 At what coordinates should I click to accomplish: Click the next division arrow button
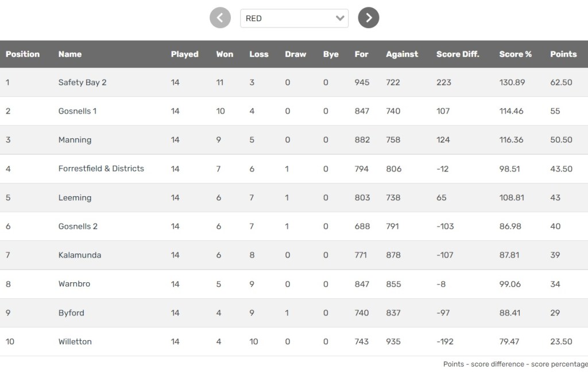pos(369,18)
